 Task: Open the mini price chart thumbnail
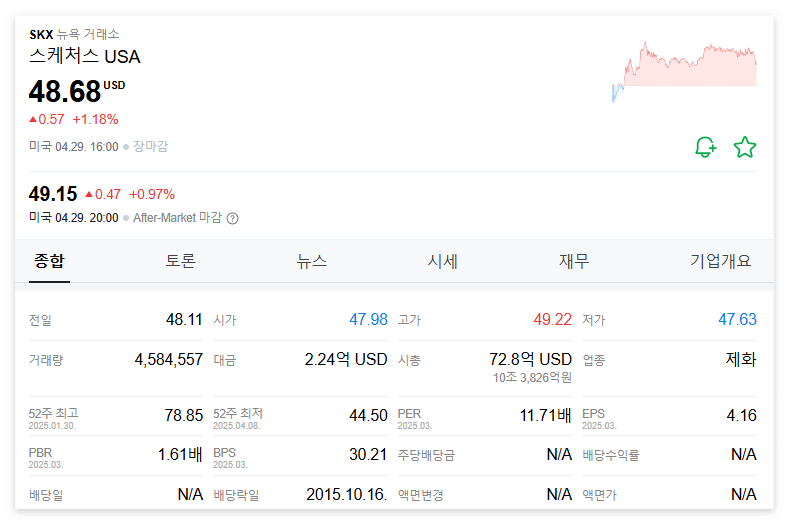click(x=684, y=71)
